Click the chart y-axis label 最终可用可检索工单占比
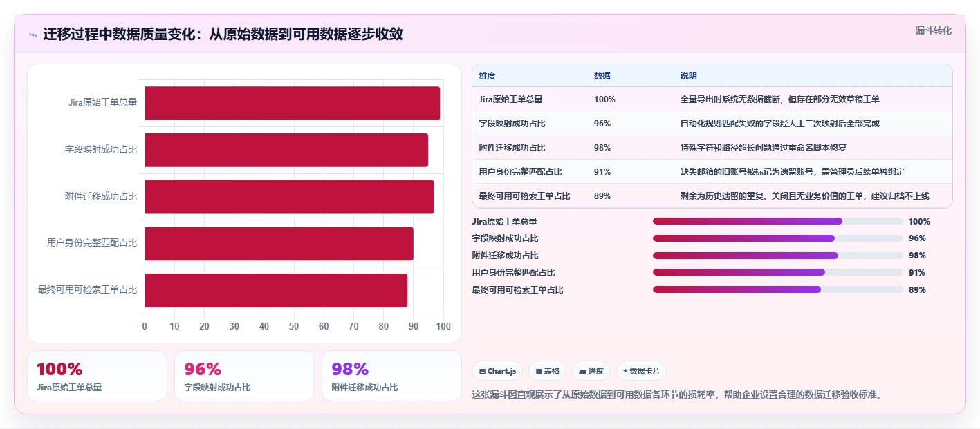This screenshot has height=429, width=980. pyautogui.click(x=88, y=290)
